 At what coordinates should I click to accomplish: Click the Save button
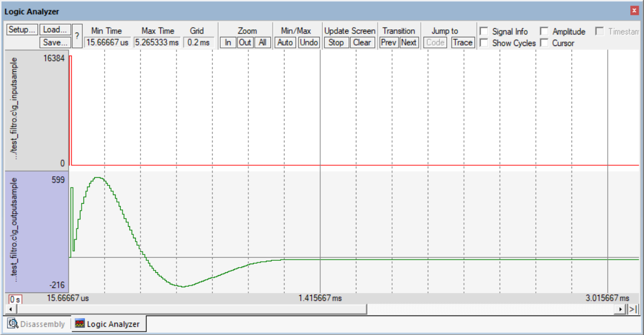pos(55,42)
